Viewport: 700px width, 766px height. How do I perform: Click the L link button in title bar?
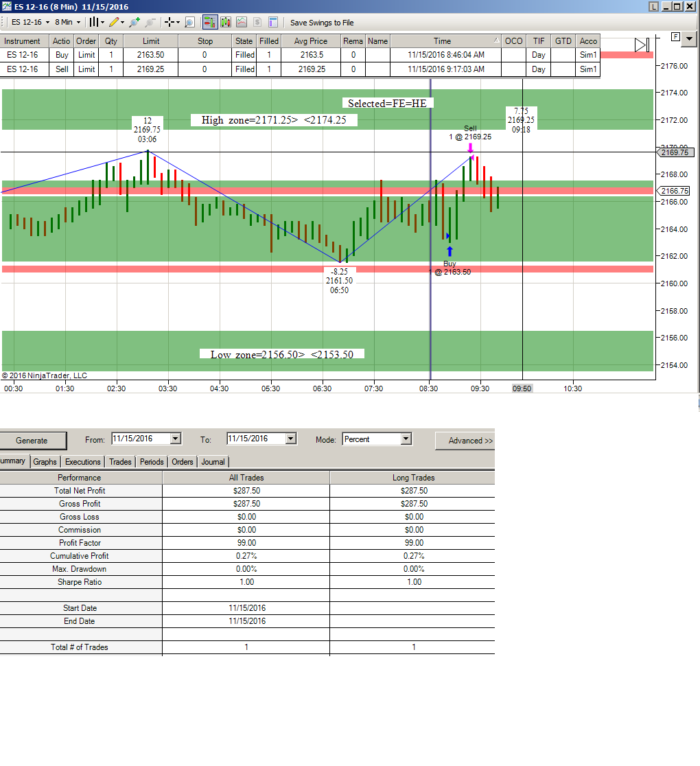click(653, 6)
